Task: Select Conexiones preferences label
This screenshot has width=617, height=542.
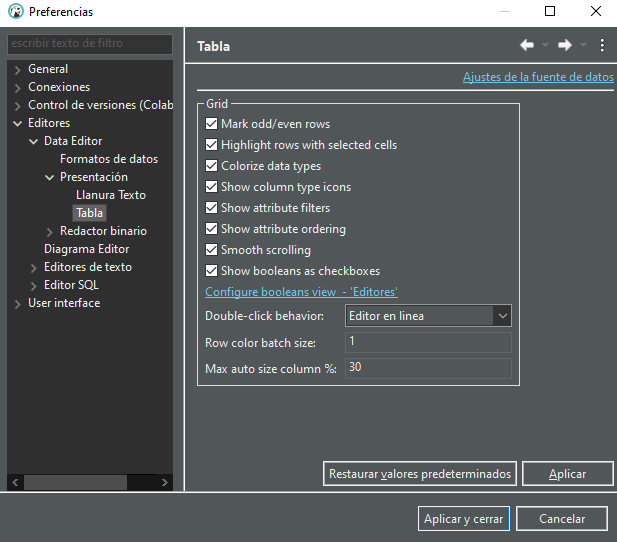Action: click(59, 87)
